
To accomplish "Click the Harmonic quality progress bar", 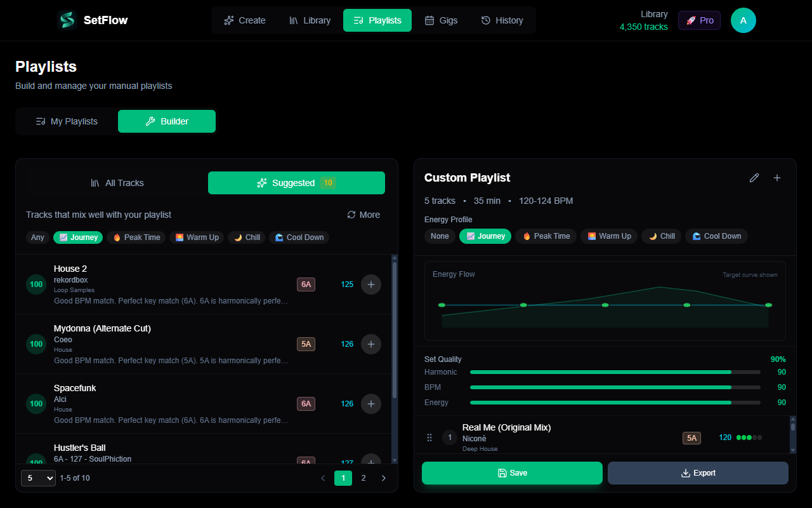I will point(614,371).
